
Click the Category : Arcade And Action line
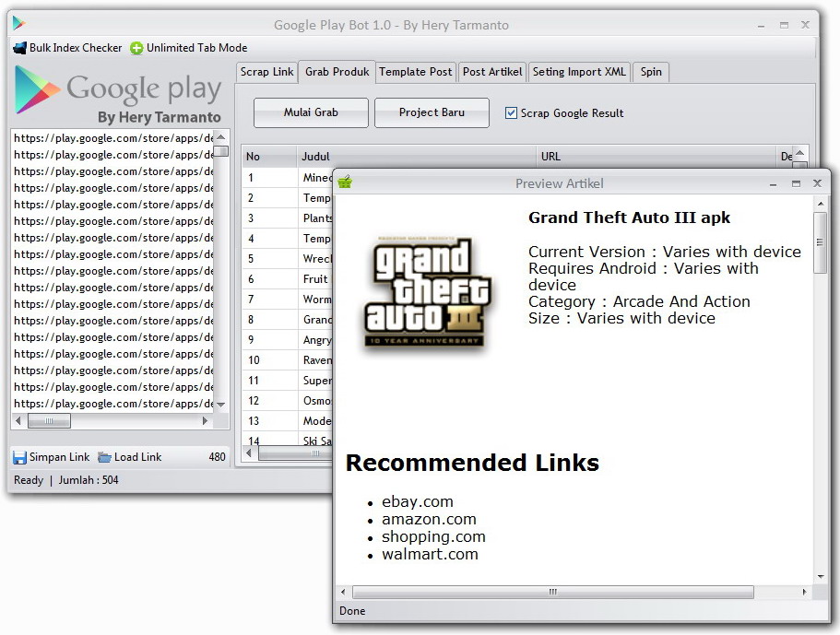coord(639,301)
